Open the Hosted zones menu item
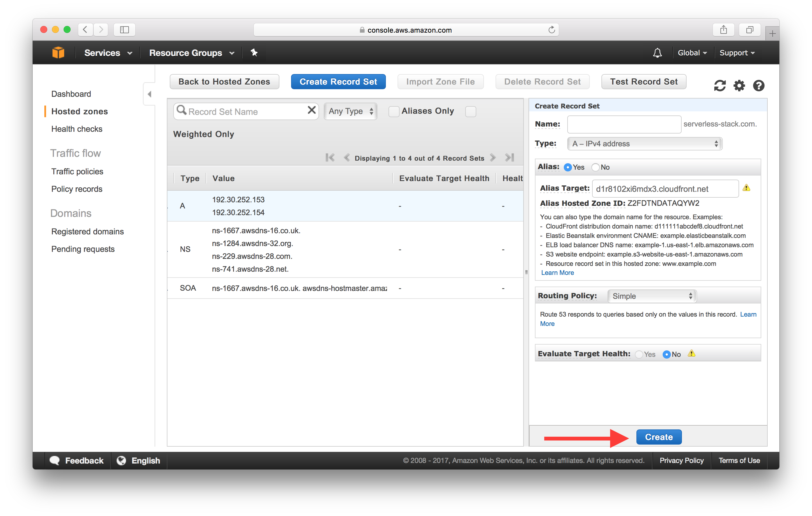This screenshot has width=812, height=516. pyautogui.click(x=79, y=111)
